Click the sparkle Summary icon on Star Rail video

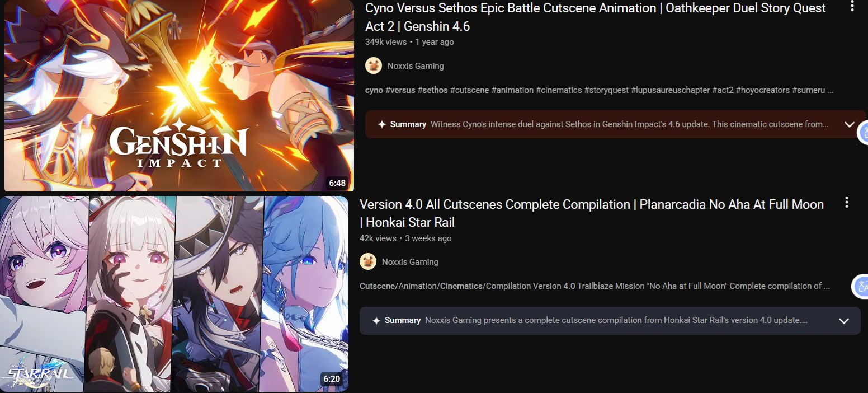(376, 320)
